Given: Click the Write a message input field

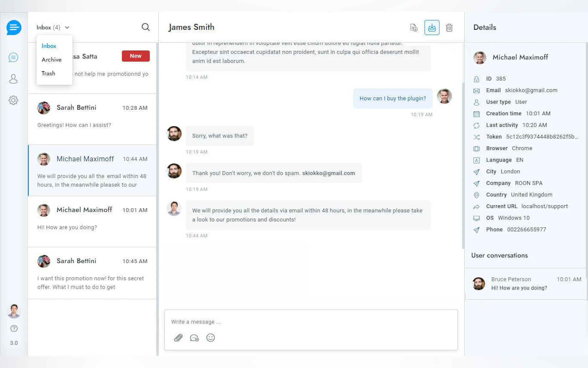Looking at the screenshot, I should 311,322.
